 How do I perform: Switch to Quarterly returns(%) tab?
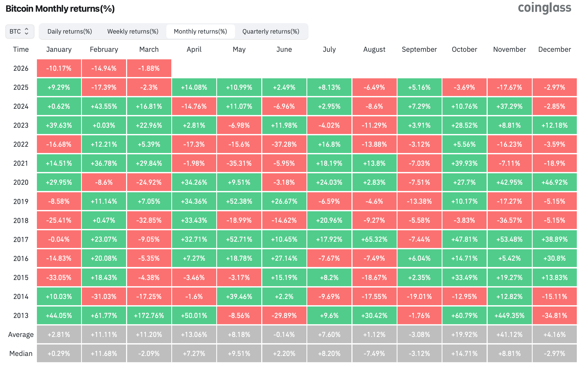pos(271,31)
